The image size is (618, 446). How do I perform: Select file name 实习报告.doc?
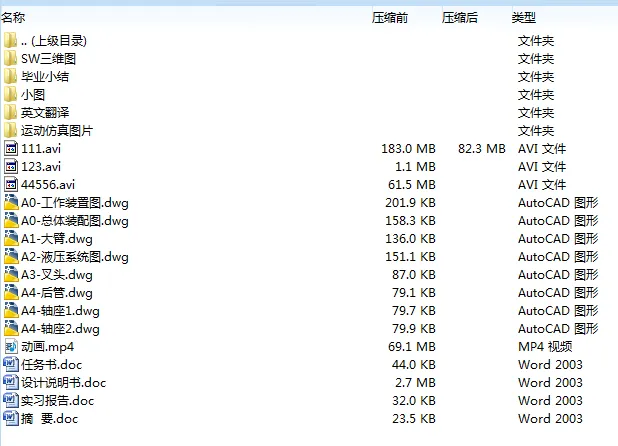point(58,401)
